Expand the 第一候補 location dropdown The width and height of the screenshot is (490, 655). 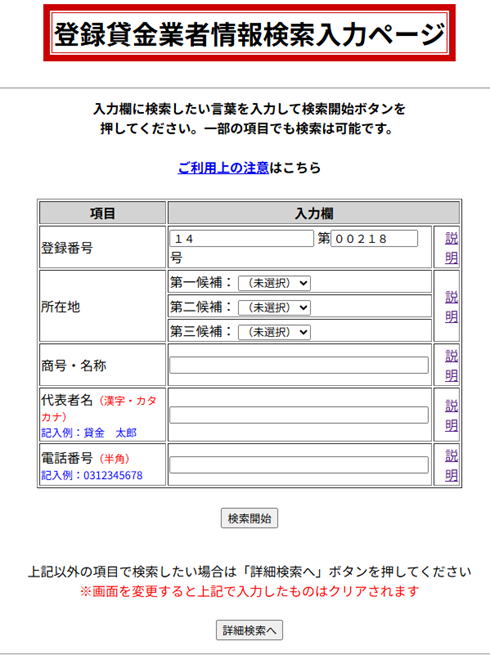[x=274, y=283]
